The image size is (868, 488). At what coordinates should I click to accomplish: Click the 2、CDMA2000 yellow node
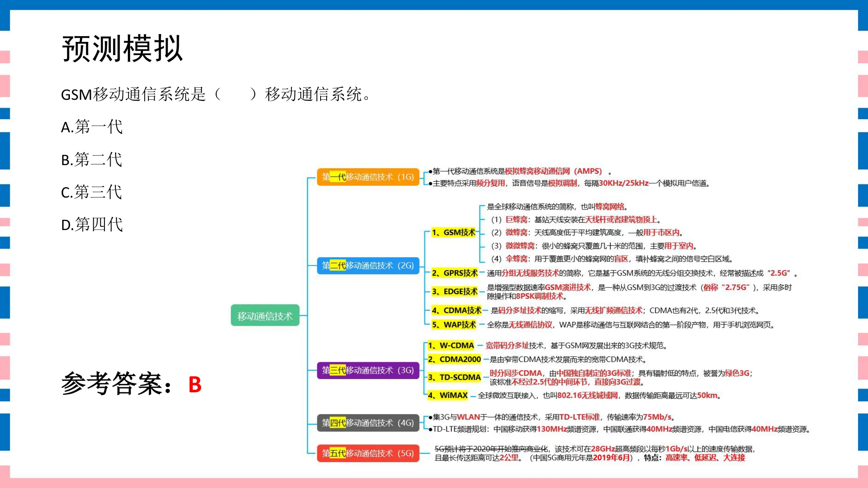click(x=454, y=359)
